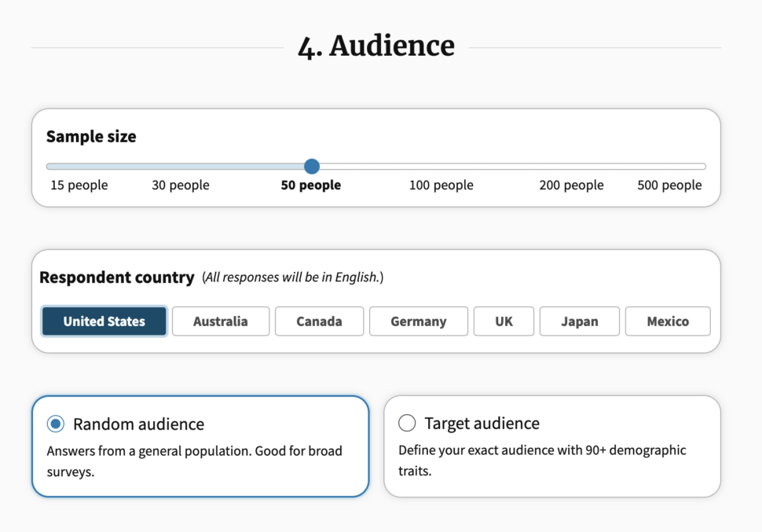Select the Canada country button
This screenshot has height=532, width=762.
(319, 321)
